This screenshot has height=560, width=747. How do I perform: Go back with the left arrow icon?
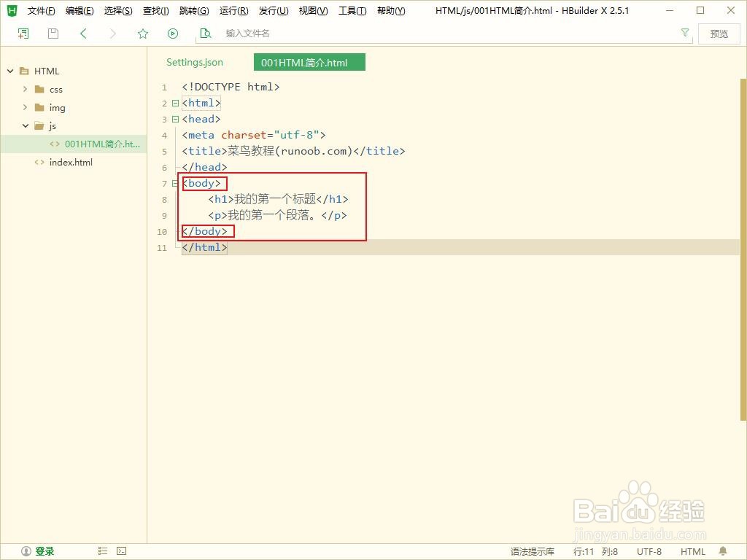point(83,34)
